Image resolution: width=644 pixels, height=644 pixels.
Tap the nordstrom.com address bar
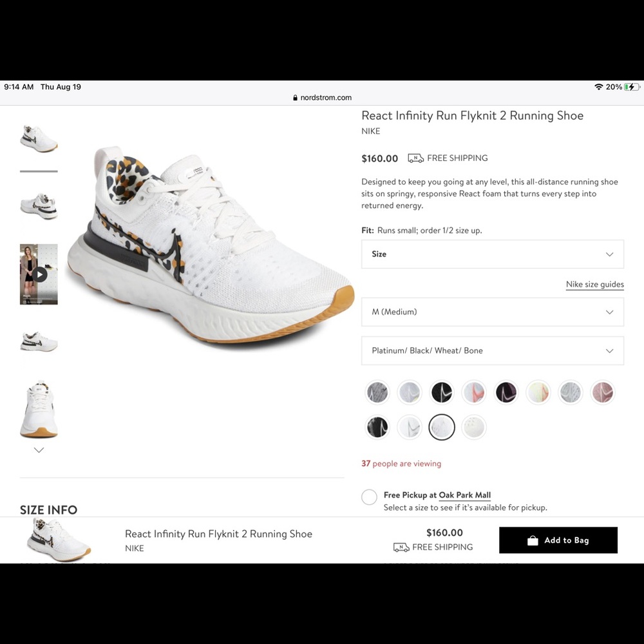[x=322, y=97]
